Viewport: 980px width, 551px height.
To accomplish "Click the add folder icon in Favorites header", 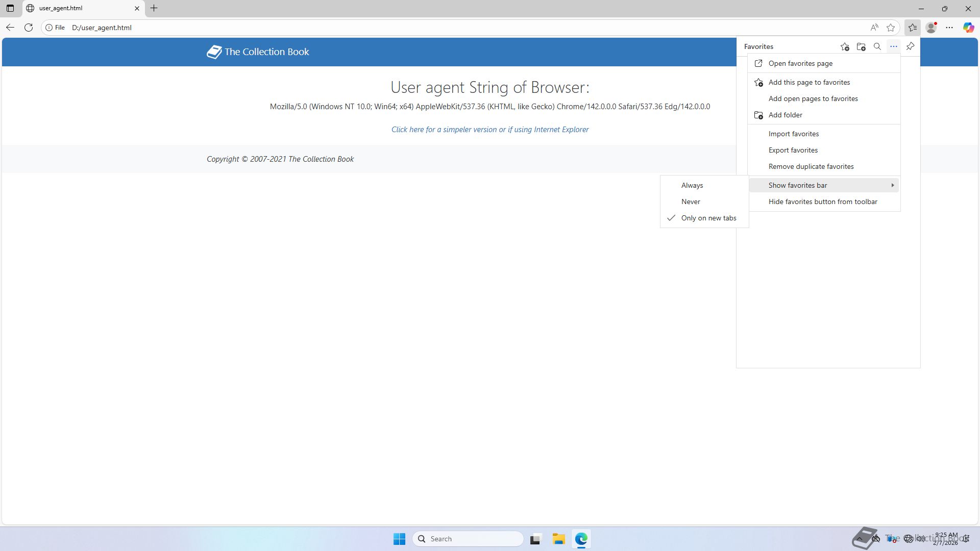I will pos(861,46).
